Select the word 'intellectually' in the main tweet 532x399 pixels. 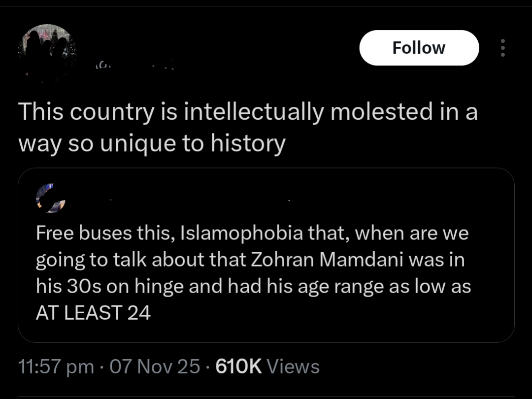pos(254,112)
